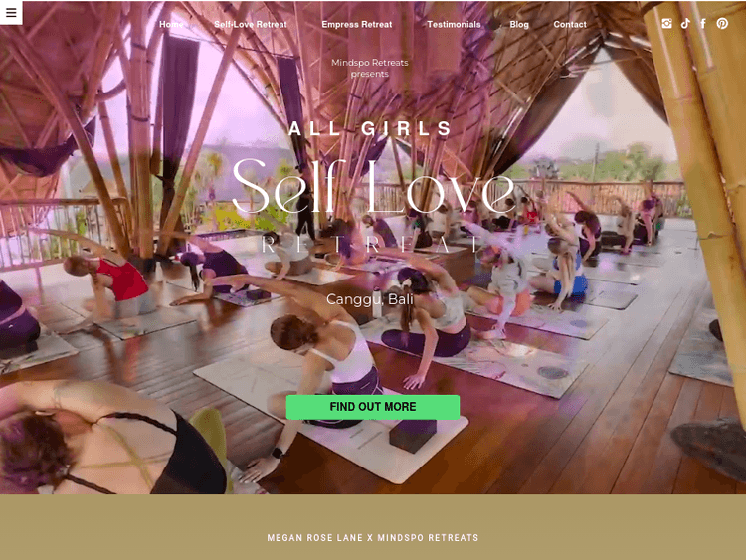Go to the Home menu item
This screenshot has height=560, width=746.
171,24
